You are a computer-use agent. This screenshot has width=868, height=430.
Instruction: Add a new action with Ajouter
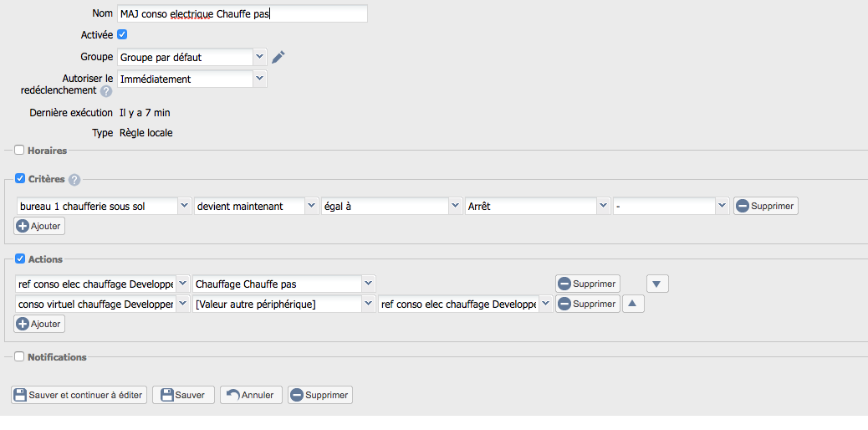pyautogui.click(x=39, y=324)
